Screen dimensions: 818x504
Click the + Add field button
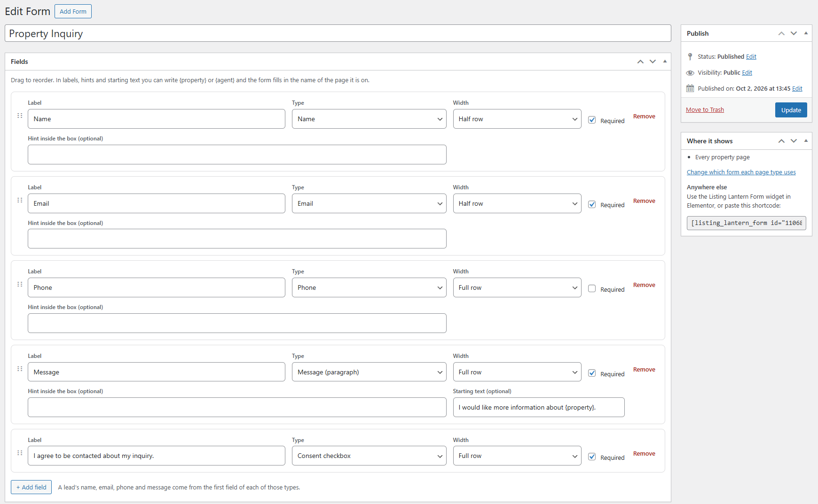31,487
